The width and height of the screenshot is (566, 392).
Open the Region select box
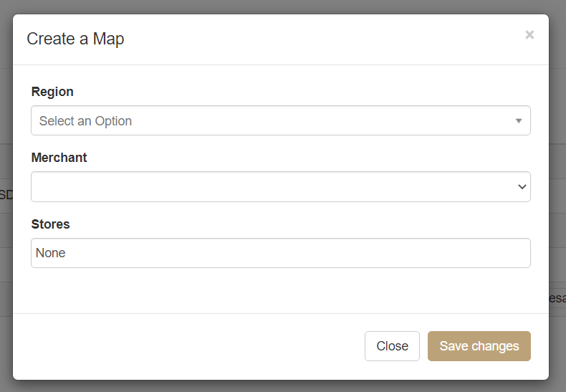[280, 120]
